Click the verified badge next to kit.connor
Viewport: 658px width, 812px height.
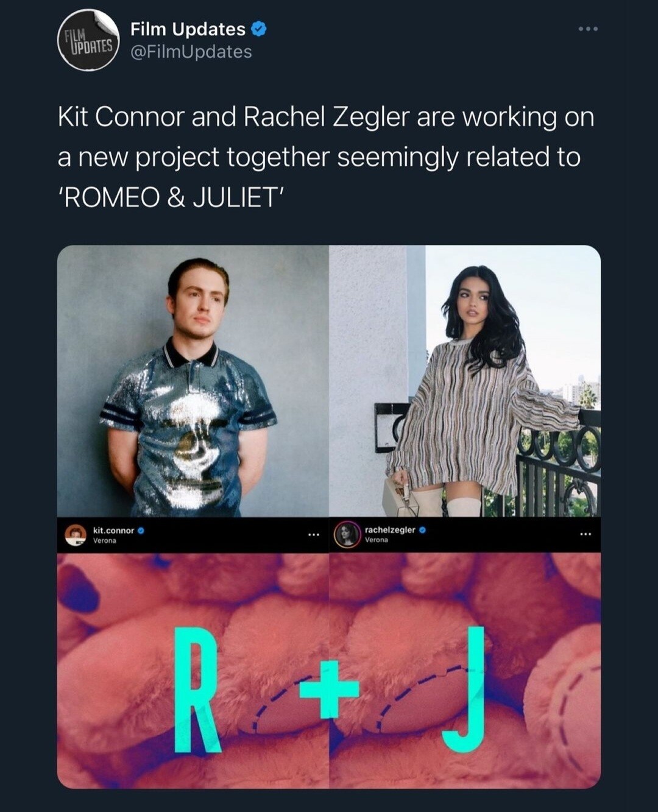click(141, 530)
